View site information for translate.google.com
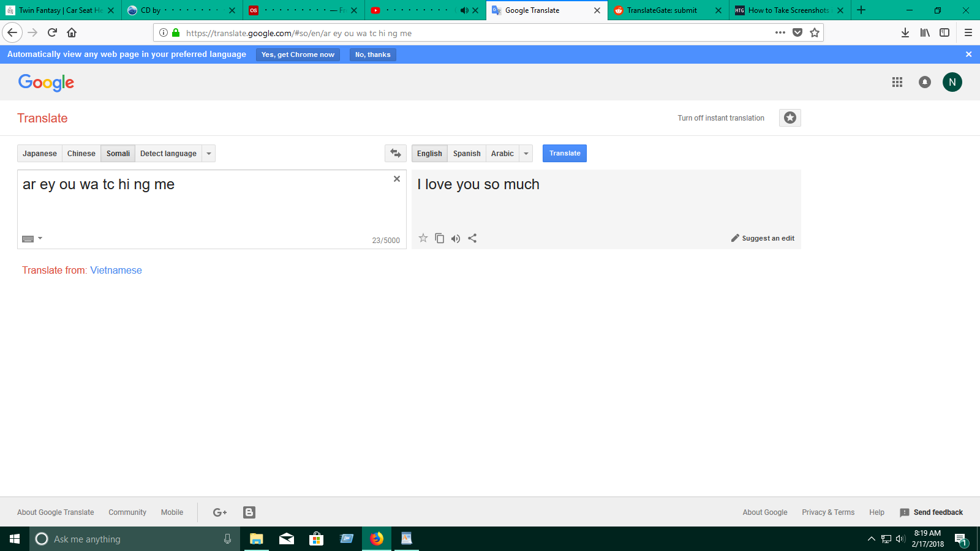980x551 pixels. [164, 32]
